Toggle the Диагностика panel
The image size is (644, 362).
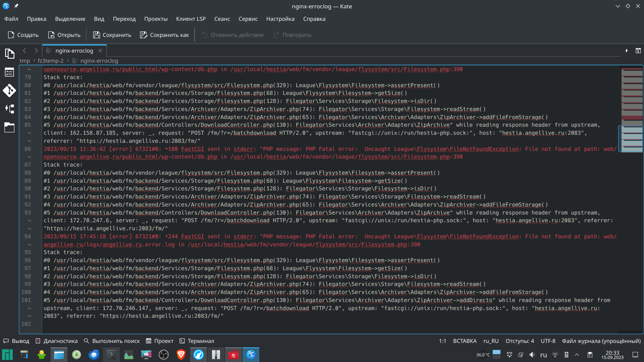[x=57, y=341]
